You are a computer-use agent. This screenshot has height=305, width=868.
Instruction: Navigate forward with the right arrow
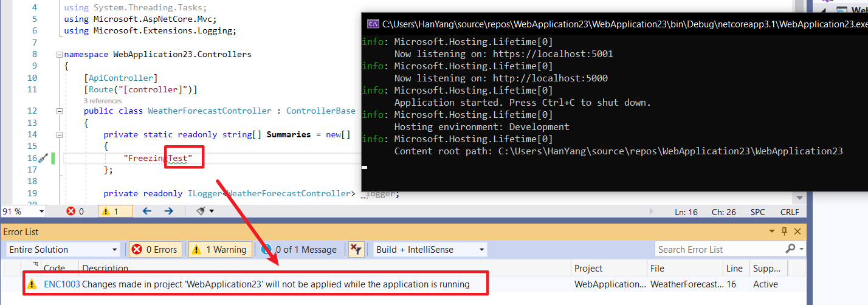(x=169, y=211)
